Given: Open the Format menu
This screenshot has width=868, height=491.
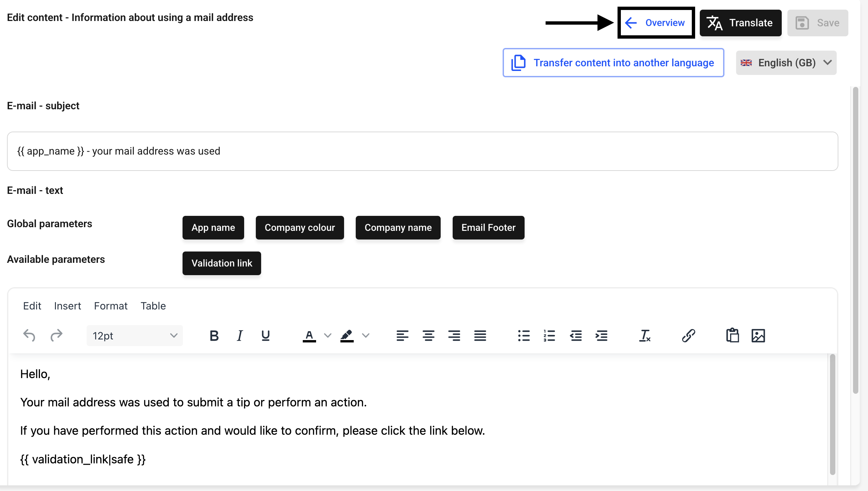Looking at the screenshot, I should click(x=111, y=306).
